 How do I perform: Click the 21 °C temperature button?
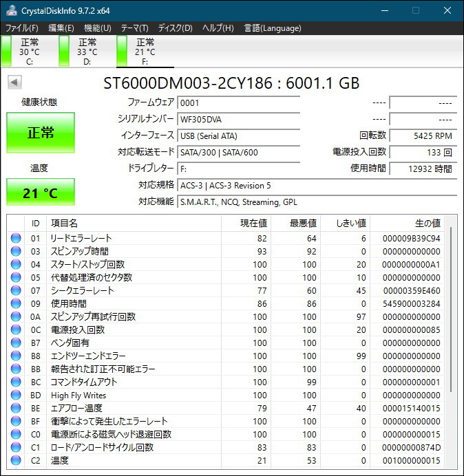(41, 192)
